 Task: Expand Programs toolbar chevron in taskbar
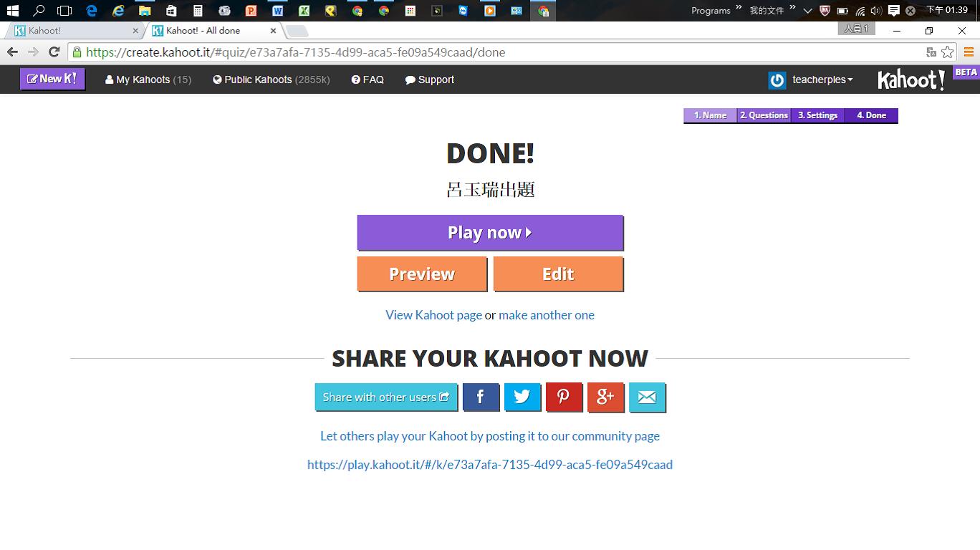point(739,9)
